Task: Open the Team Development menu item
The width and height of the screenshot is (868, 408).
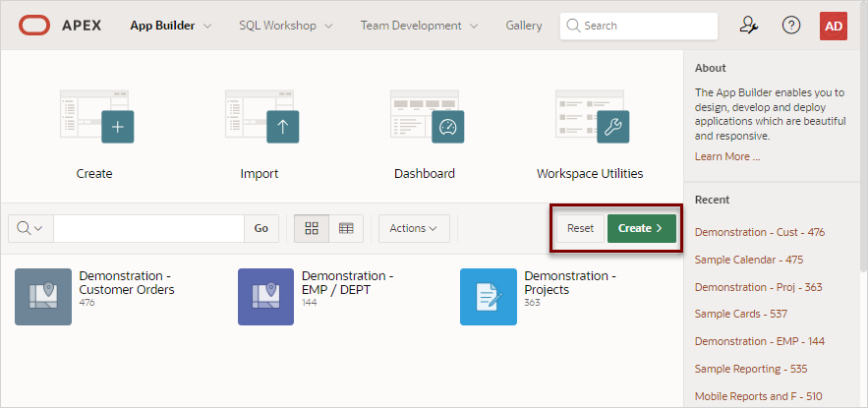Action: (x=411, y=26)
